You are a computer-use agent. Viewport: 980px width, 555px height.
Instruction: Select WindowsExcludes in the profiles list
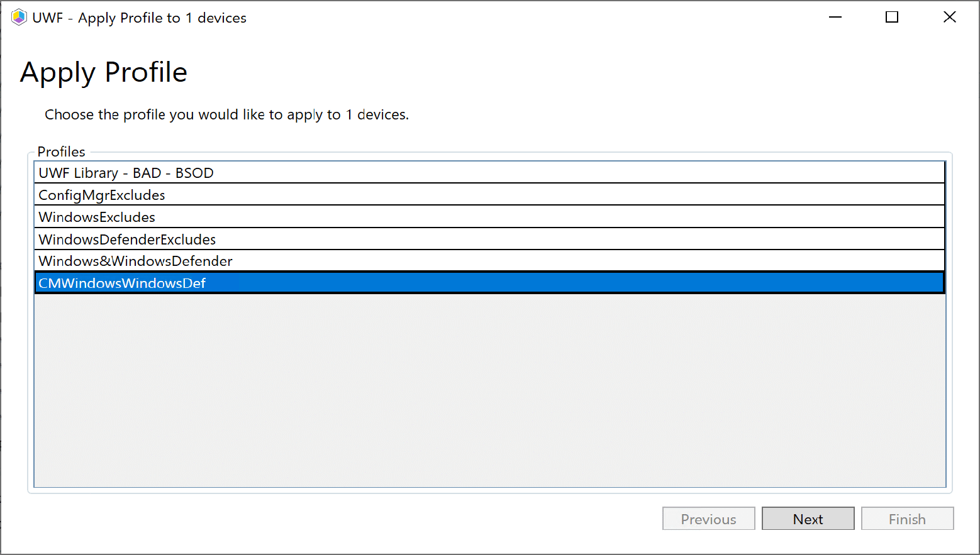click(97, 217)
